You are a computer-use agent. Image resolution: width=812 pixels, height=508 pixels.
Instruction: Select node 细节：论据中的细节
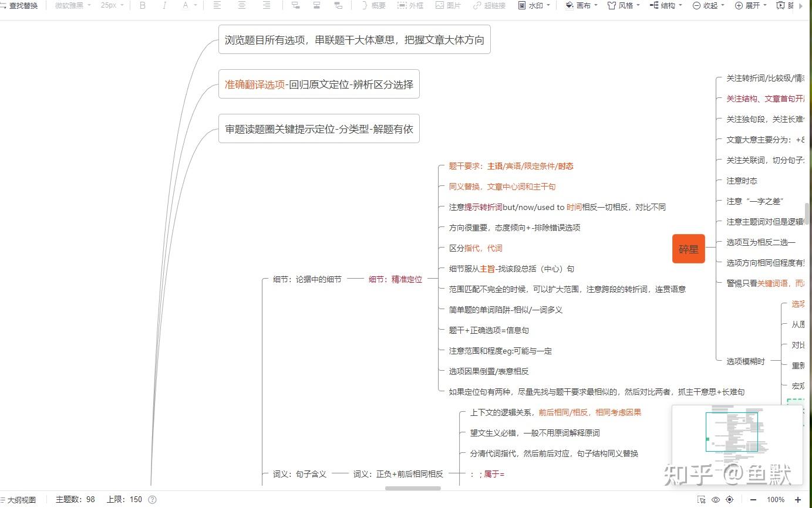click(307, 279)
